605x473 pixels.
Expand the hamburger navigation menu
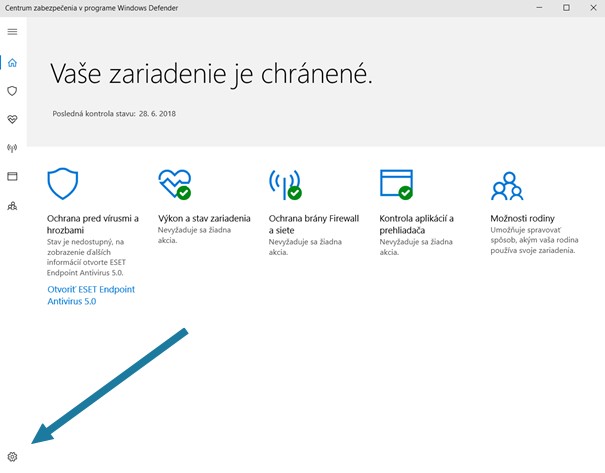pos(12,32)
